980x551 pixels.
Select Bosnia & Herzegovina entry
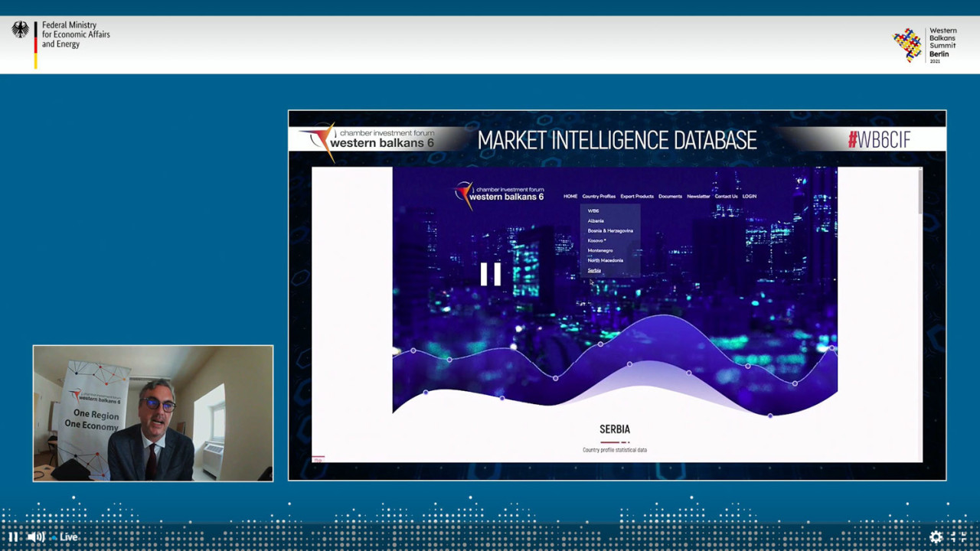(x=610, y=230)
